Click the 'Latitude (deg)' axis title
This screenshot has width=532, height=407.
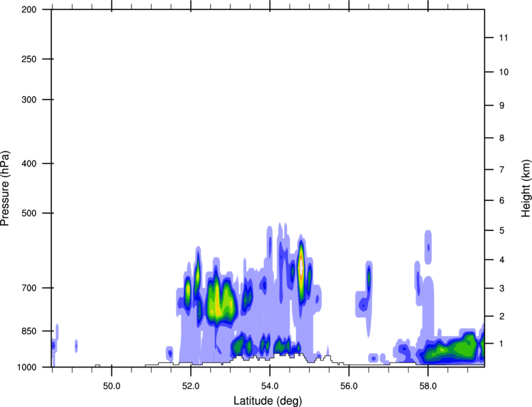[x=267, y=401]
